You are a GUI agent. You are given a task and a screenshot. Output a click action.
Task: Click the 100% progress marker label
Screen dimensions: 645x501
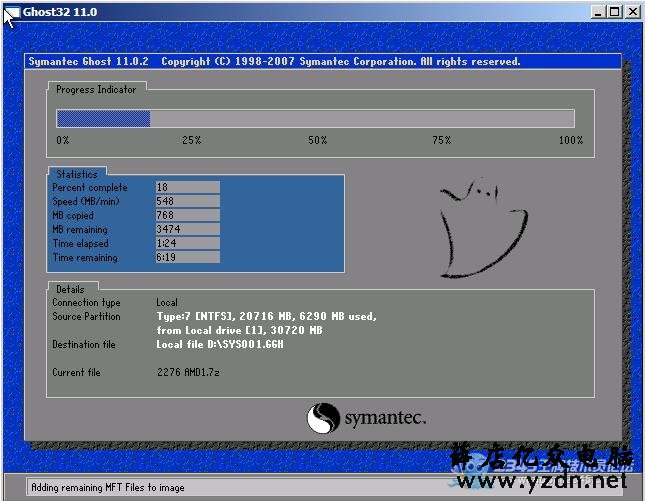[571, 140]
